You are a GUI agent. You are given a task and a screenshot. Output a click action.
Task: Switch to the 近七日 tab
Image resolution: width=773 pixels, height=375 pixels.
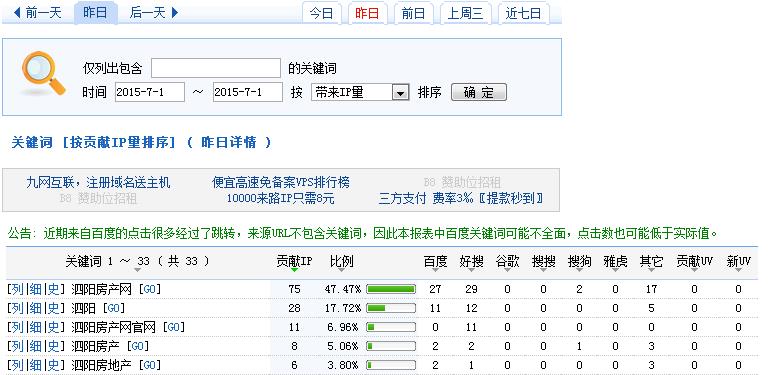tap(523, 13)
